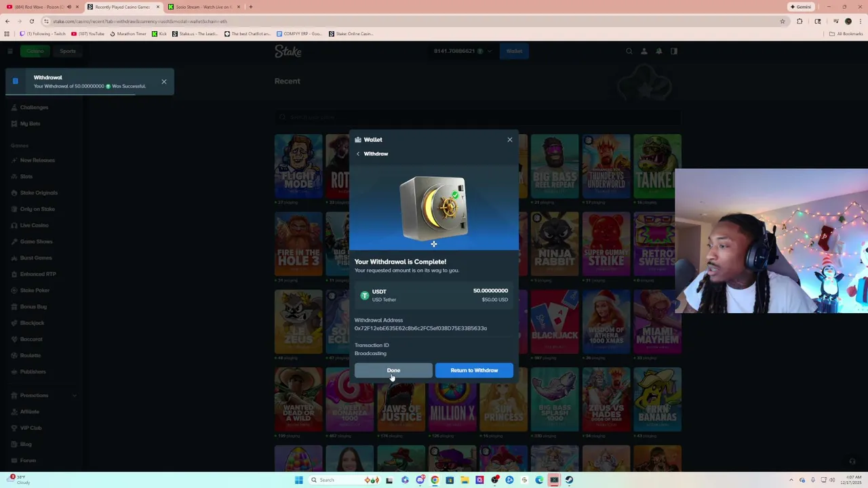Open Microsoft Edge from the taskbar

point(539,480)
